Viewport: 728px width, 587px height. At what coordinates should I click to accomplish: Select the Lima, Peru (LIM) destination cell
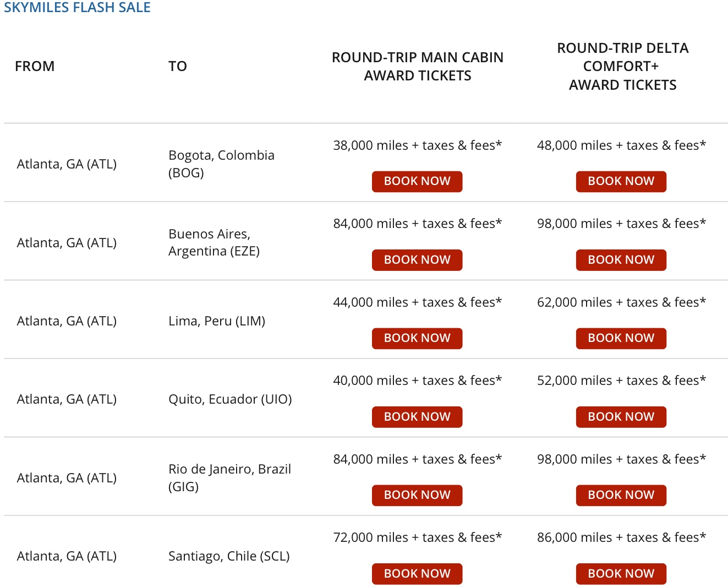(x=217, y=321)
